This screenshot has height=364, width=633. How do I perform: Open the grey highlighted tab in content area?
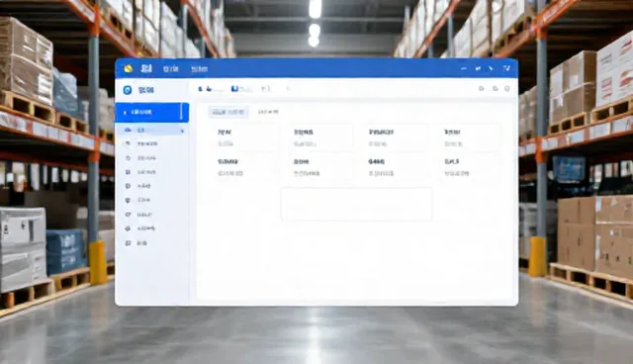(228, 112)
